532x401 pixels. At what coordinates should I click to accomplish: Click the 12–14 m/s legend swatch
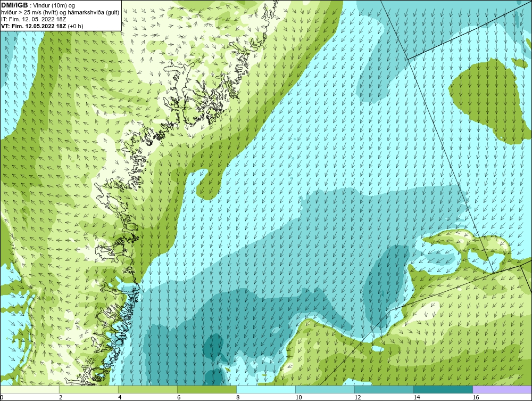[x=384, y=389]
